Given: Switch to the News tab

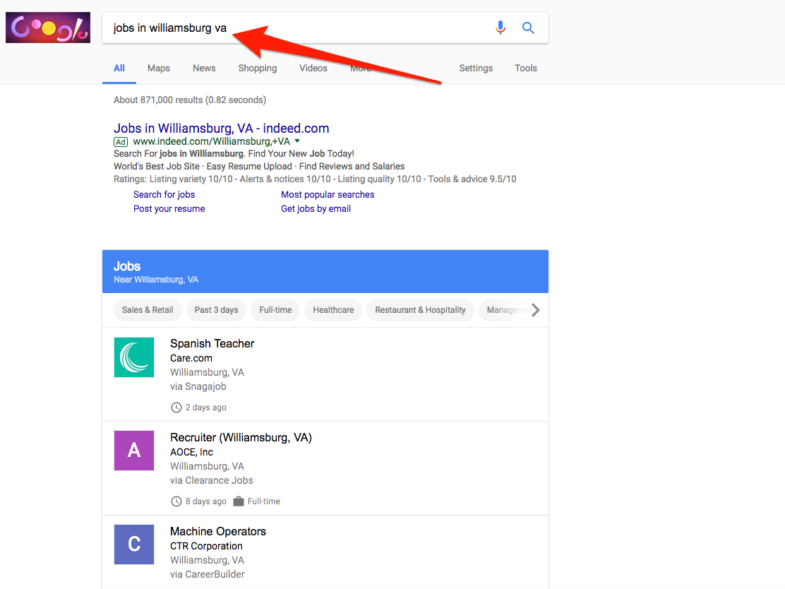Looking at the screenshot, I should (204, 68).
